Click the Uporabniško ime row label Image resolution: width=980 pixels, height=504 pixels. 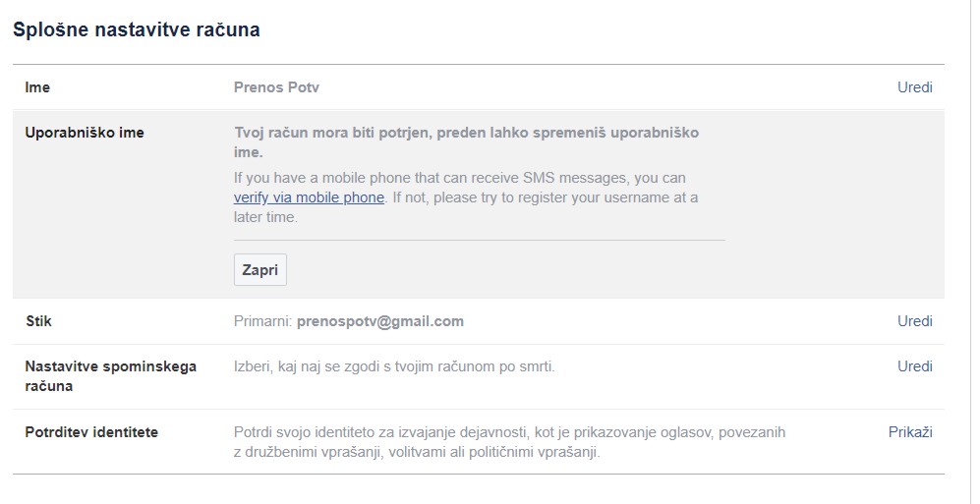click(85, 133)
